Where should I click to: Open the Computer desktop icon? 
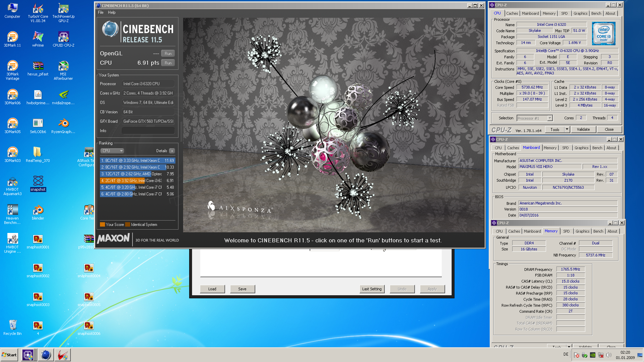tap(12, 10)
